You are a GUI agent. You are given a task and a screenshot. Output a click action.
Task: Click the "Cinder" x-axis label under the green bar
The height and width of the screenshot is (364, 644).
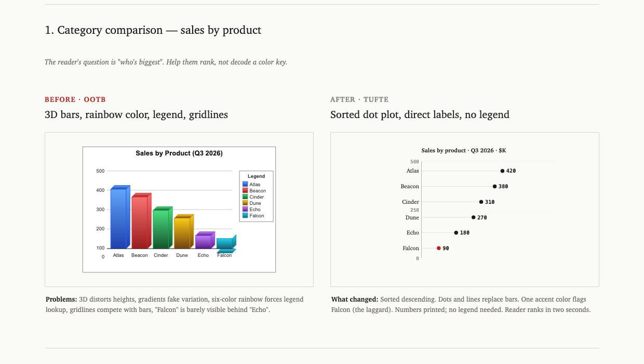tap(161, 255)
